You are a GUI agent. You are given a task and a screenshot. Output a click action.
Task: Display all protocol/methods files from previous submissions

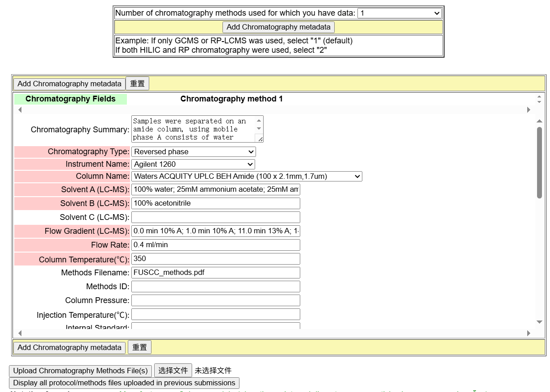(x=124, y=383)
